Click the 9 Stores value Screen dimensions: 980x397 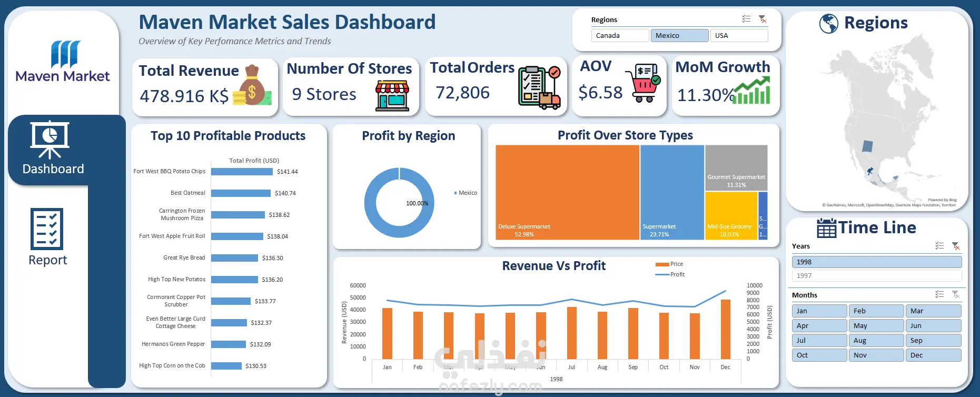click(324, 94)
